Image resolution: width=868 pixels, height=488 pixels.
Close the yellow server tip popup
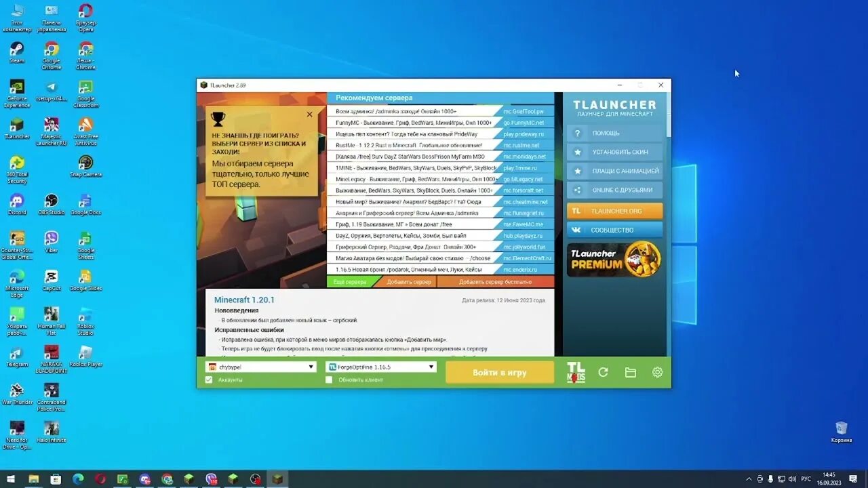[x=310, y=115]
